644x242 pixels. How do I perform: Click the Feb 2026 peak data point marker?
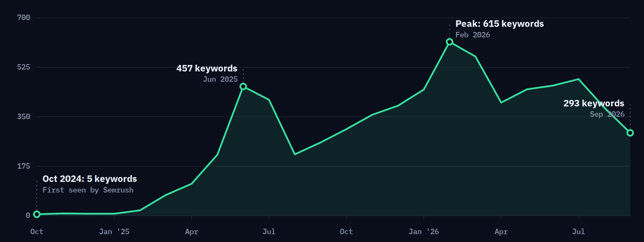click(x=449, y=42)
